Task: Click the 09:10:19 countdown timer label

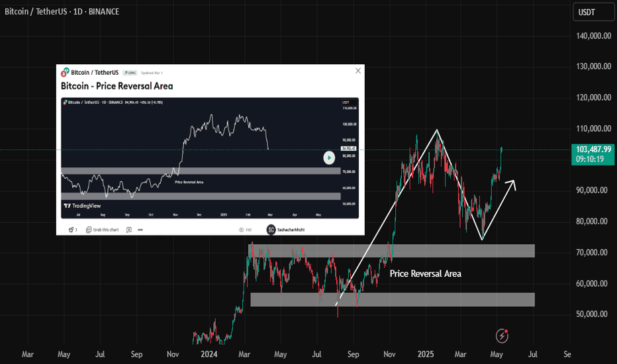Action: point(589,159)
